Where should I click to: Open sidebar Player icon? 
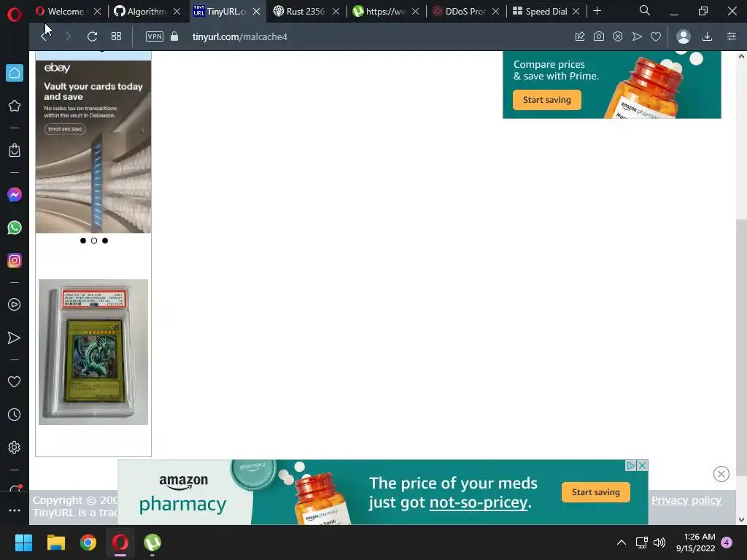[15, 305]
